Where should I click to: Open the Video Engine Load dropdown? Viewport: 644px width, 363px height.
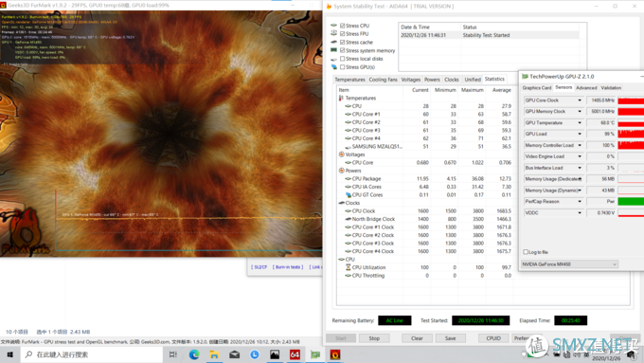click(580, 156)
